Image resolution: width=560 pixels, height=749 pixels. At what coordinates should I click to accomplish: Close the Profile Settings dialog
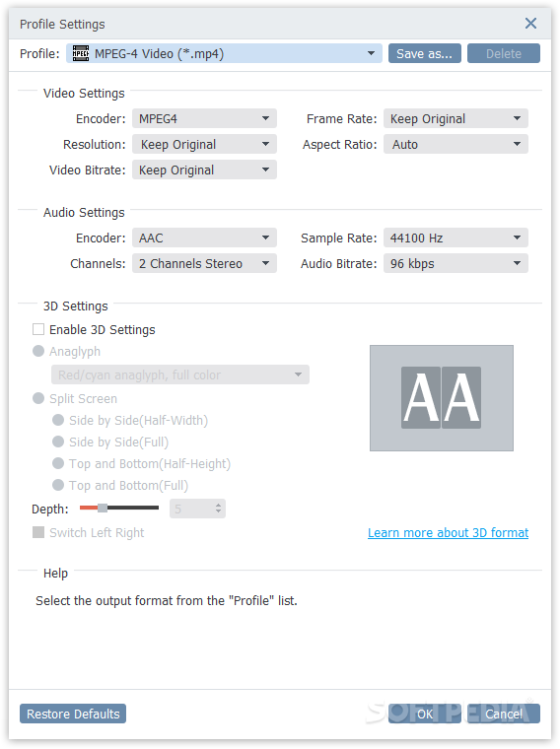tap(530, 23)
